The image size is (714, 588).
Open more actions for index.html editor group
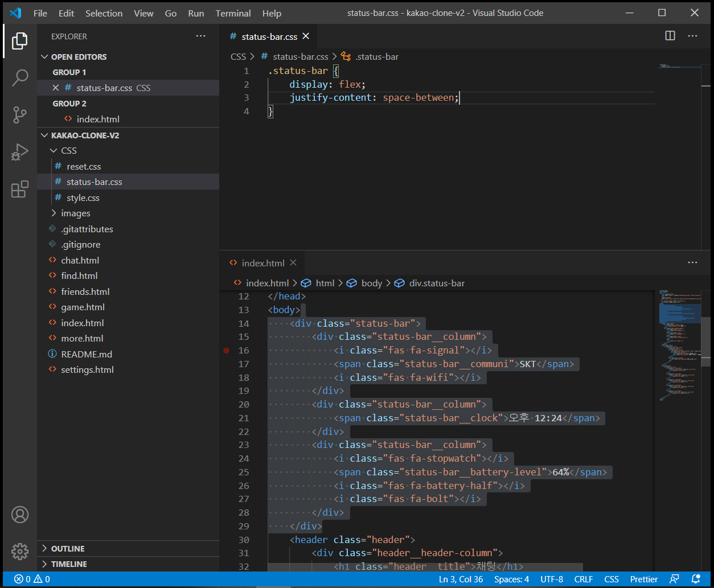click(x=692, y=262)
